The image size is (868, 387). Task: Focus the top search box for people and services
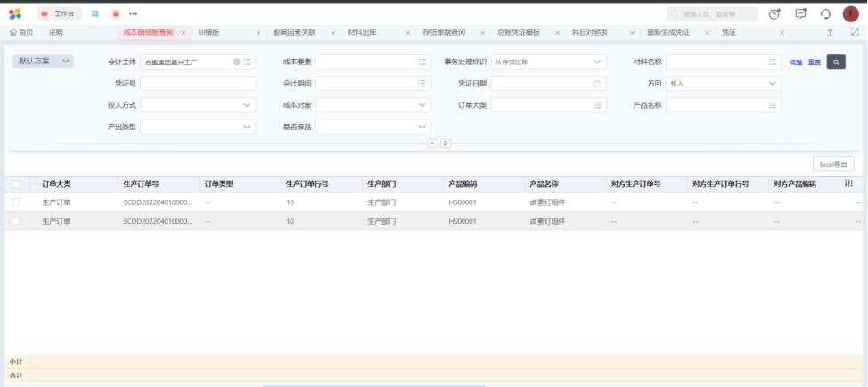coord(712,14)
